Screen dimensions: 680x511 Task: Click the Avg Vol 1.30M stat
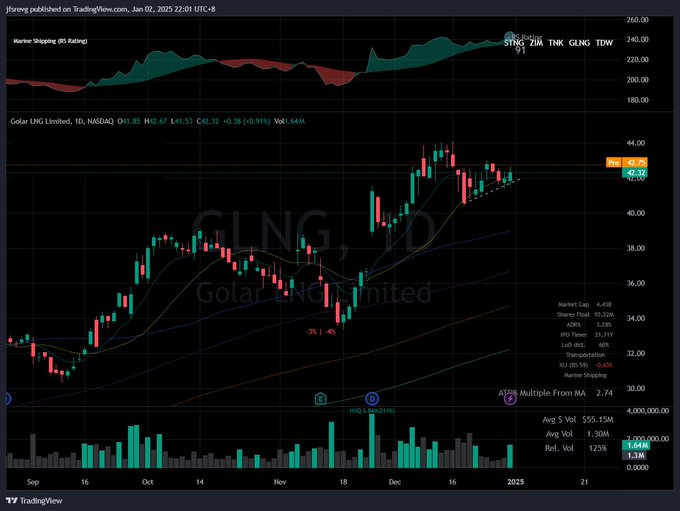click(577, 434)
